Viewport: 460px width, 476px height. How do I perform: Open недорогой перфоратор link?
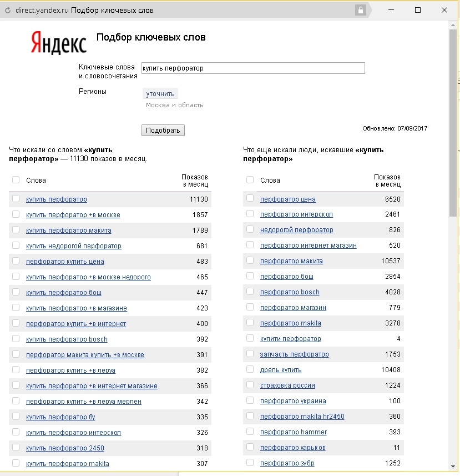(296, 230)
